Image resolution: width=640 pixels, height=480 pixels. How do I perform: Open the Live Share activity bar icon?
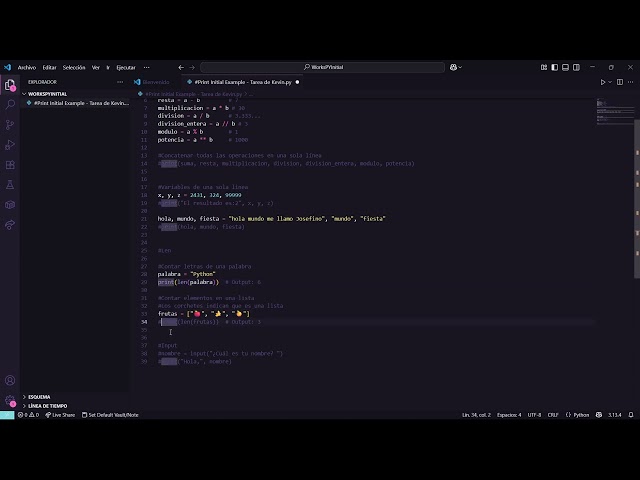click(10, 224)
